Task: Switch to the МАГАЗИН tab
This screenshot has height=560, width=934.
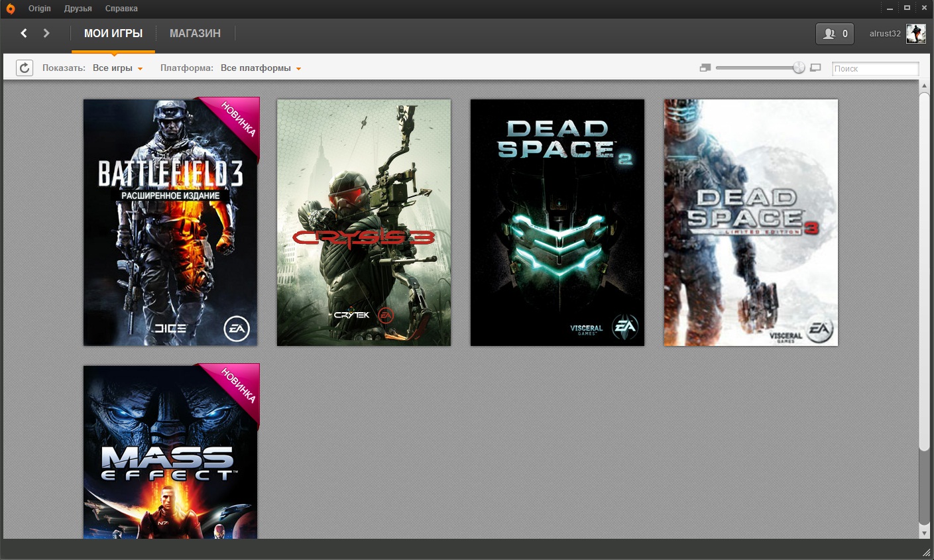Action: 195,33
